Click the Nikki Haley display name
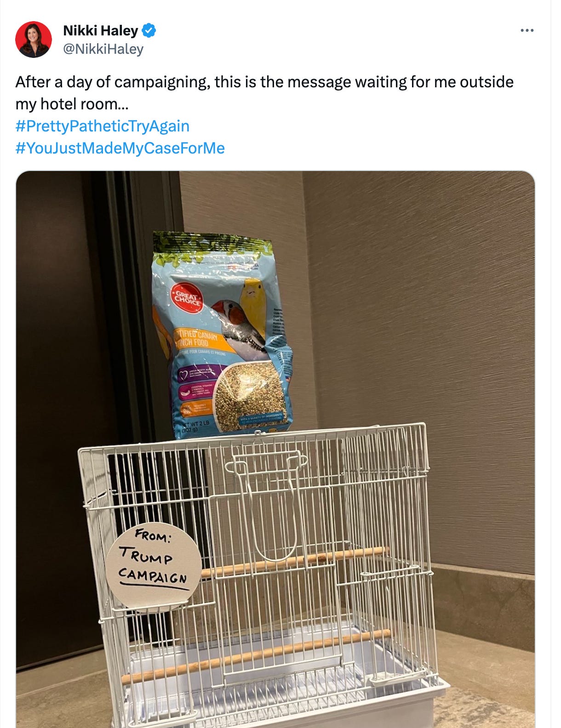The width and height of the screenshot is (561, 728). pos(100,30)
